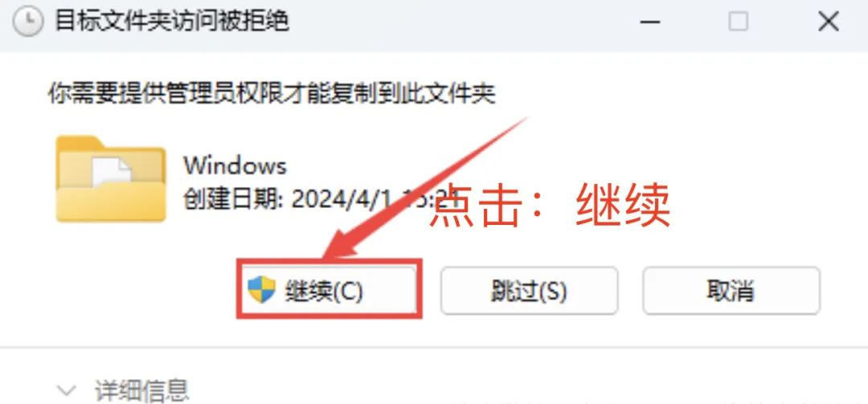The width and height of the screenshot is (868, 404).
Task: Click the Windows folder name text
Action: pos(235,165)
